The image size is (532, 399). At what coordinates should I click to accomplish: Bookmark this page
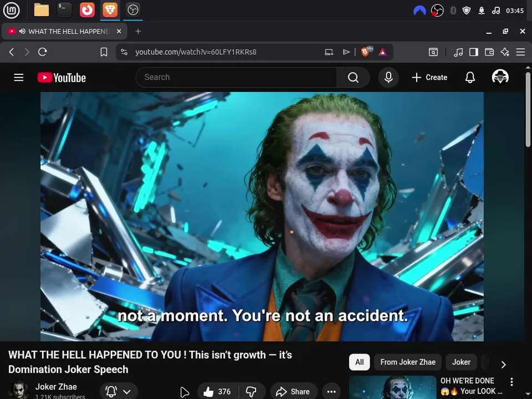(104, 52)
